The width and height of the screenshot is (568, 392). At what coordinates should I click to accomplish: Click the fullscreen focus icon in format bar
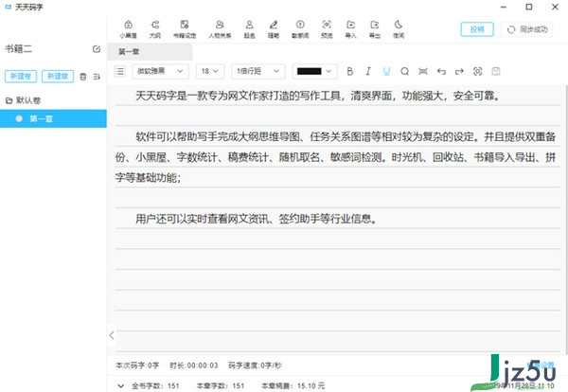click(477, 71)
